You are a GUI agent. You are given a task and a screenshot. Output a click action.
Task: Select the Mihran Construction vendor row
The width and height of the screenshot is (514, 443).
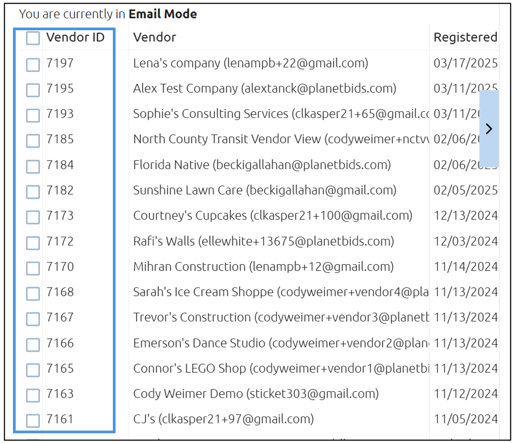point(263,266)
